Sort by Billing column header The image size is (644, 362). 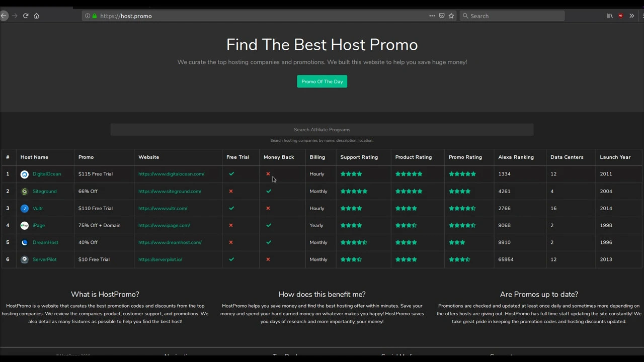tap(317, 157)
